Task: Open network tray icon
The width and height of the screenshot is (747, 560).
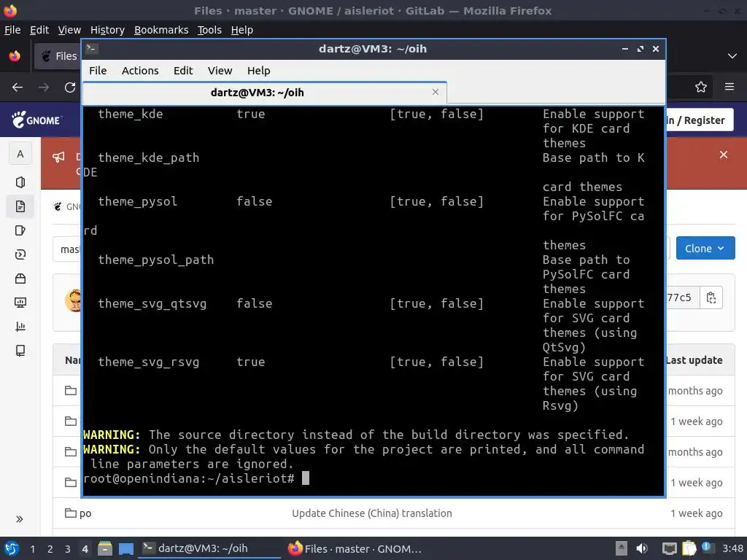Action: pos(670,548)
